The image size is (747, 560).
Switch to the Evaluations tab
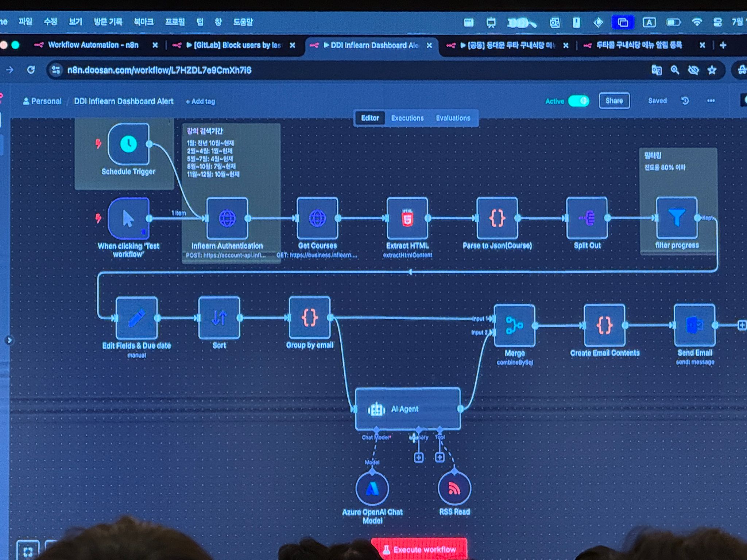[453, 118]
